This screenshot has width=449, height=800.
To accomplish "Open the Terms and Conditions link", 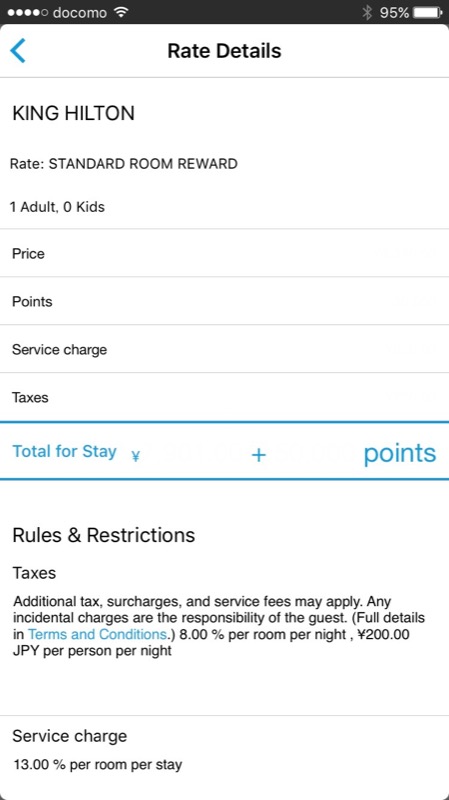I will point(97,634).
